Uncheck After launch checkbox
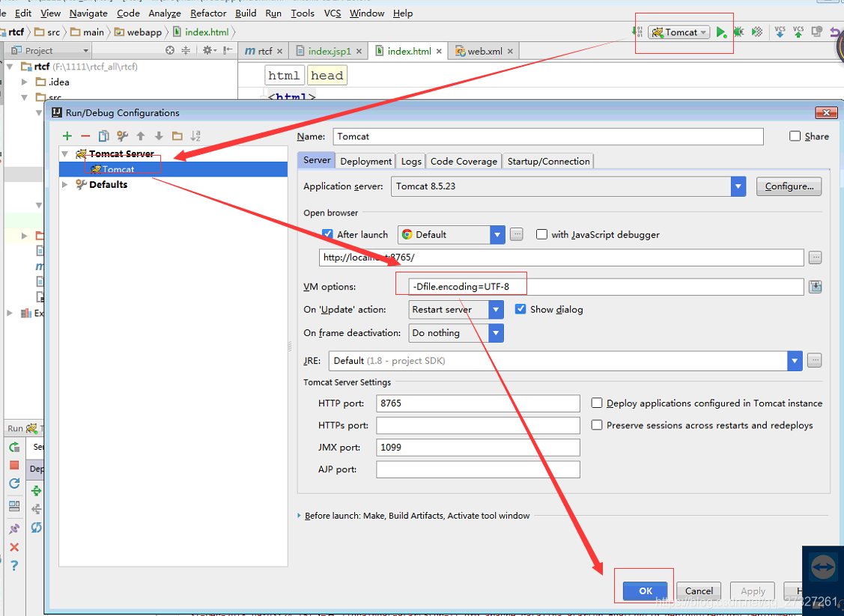 pos(327,234)
